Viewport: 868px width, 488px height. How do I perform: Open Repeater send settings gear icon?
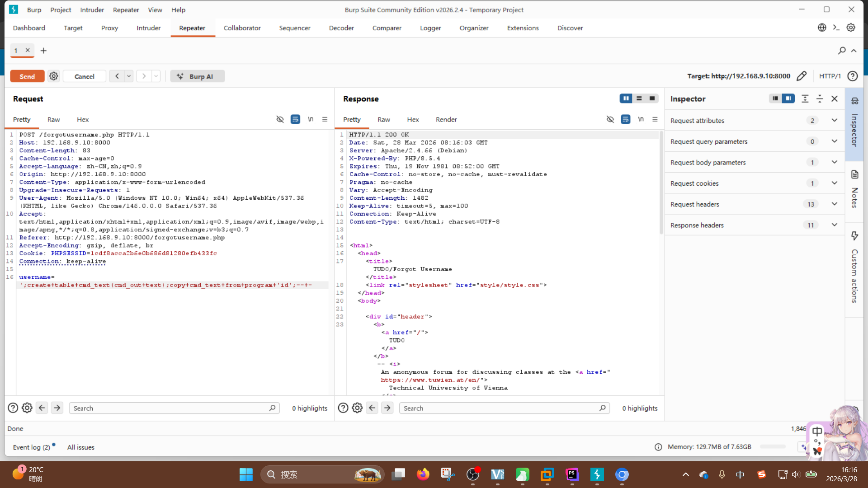54,76
